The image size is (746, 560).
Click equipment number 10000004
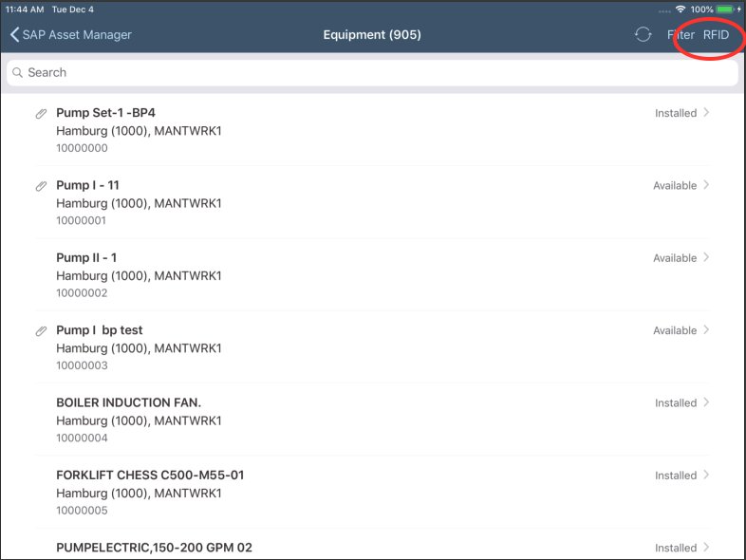[x=82, y=438]
